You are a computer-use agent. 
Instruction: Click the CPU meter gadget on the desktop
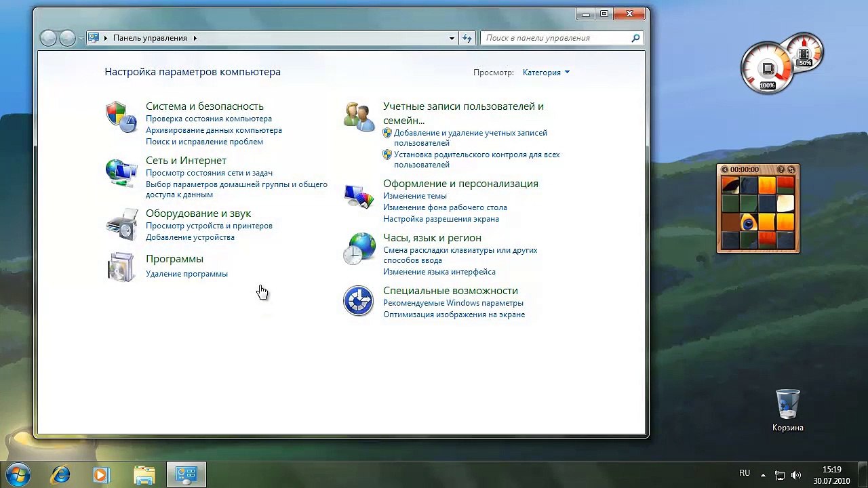(x=768, y=68)
